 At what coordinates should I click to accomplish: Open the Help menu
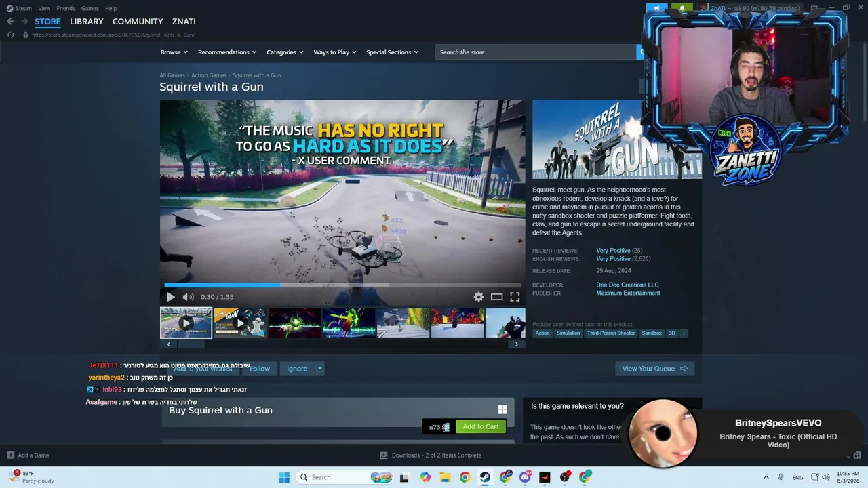click(x=111, y=8)
